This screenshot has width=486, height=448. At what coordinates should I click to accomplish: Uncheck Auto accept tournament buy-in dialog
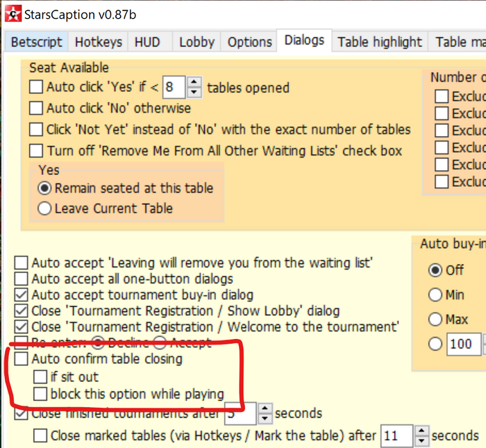point(21,294)
